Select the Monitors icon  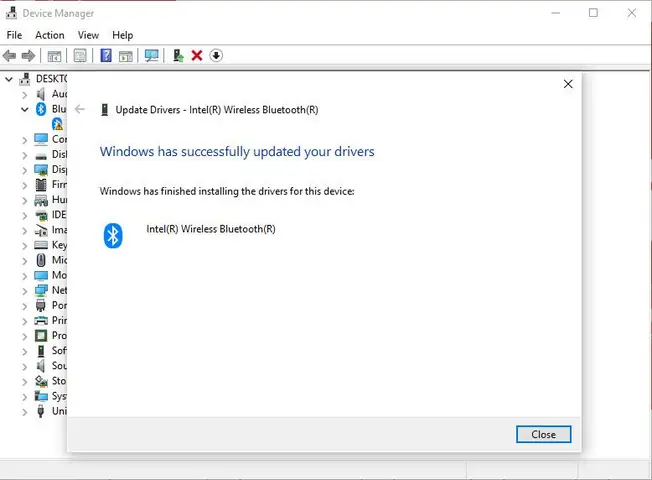pyautogui.click(x=41, y=275)
